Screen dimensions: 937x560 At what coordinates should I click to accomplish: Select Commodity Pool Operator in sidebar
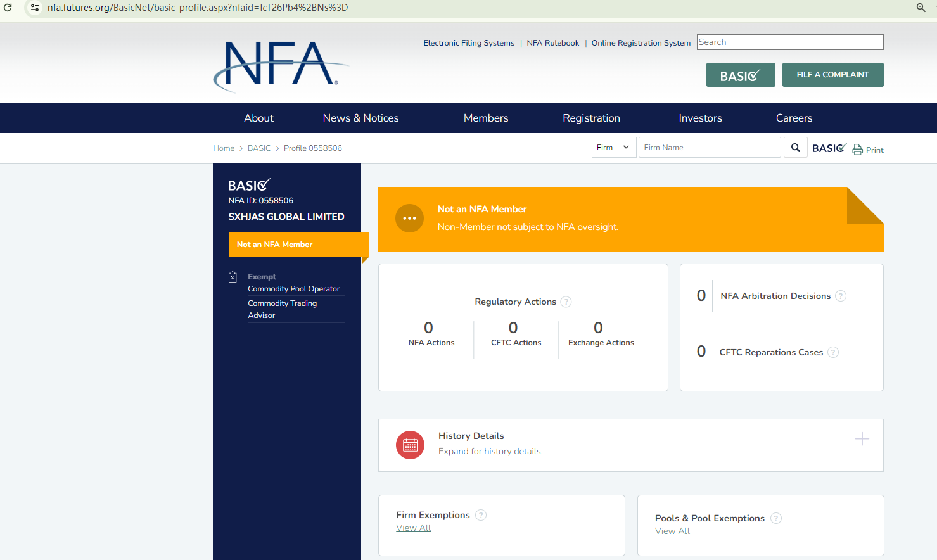click(293, 289)
